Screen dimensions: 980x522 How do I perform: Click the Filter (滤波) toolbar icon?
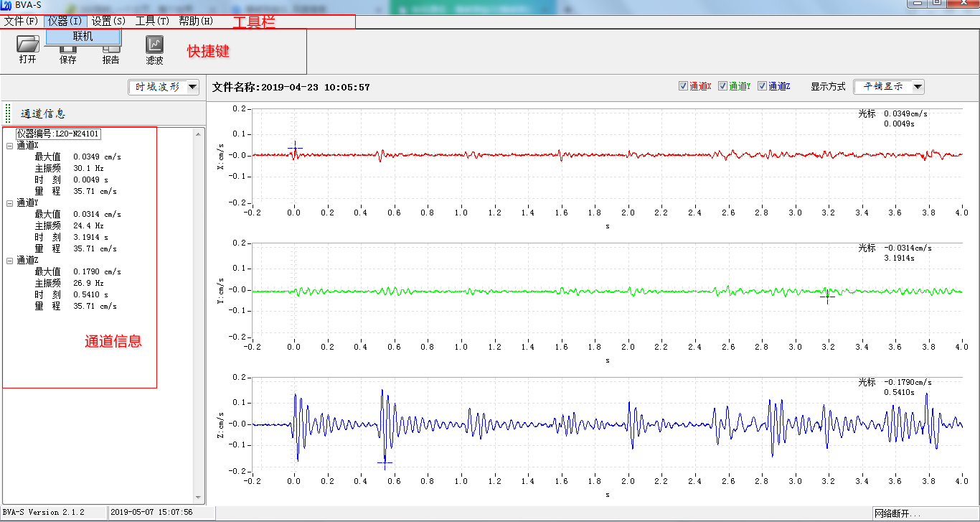(154, 45)
